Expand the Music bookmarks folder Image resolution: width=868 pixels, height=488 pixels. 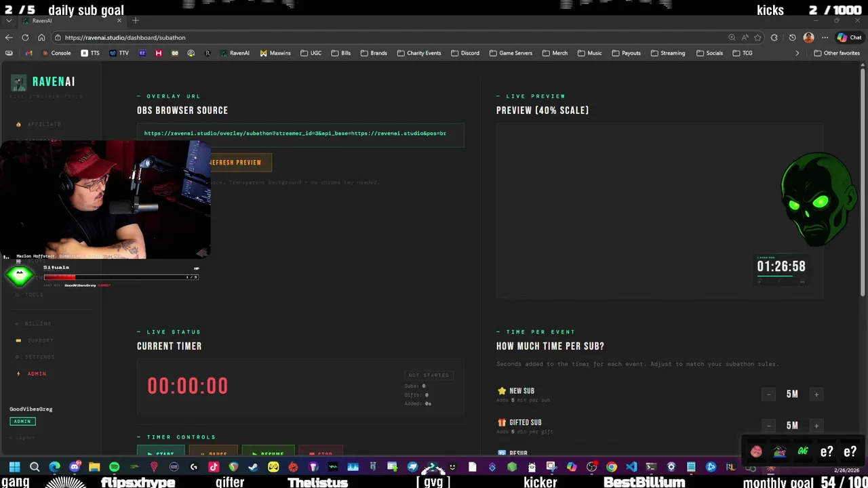click(x=589, y=53)
